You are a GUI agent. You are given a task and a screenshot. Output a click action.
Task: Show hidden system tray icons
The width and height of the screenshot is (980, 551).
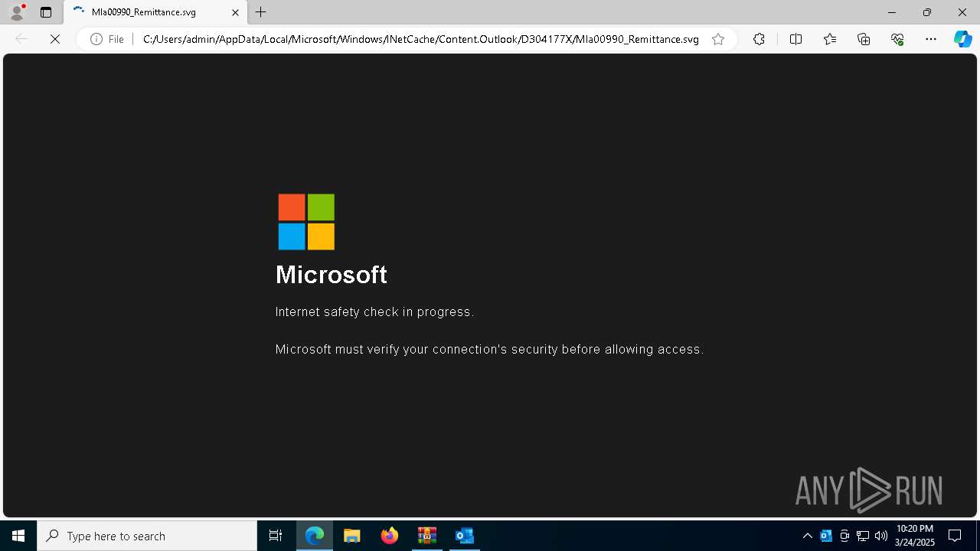pos(807,536)
